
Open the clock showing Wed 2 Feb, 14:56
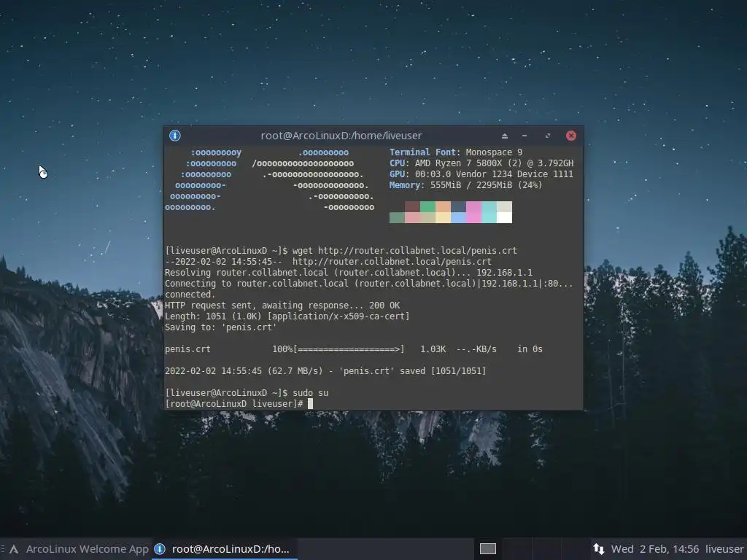654,549
